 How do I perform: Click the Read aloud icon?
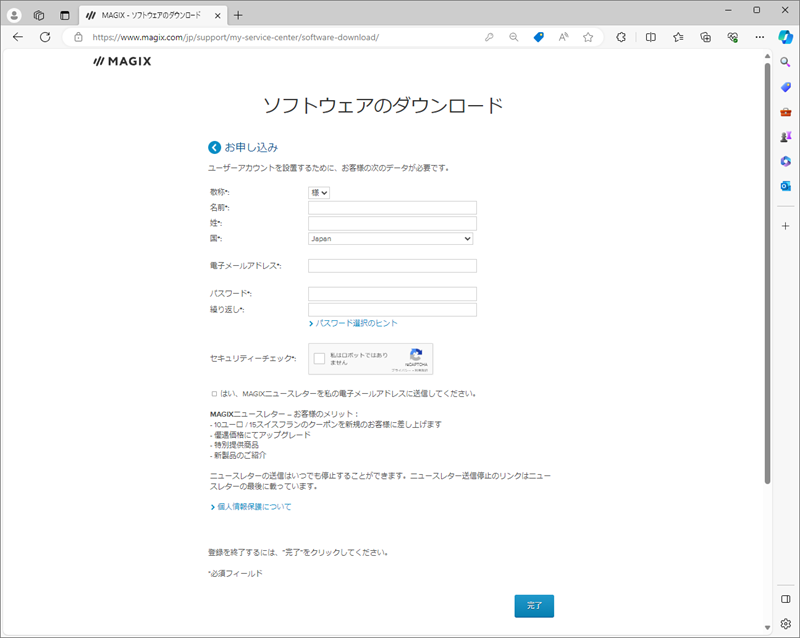pyautogui.click(x=563, y=37)
